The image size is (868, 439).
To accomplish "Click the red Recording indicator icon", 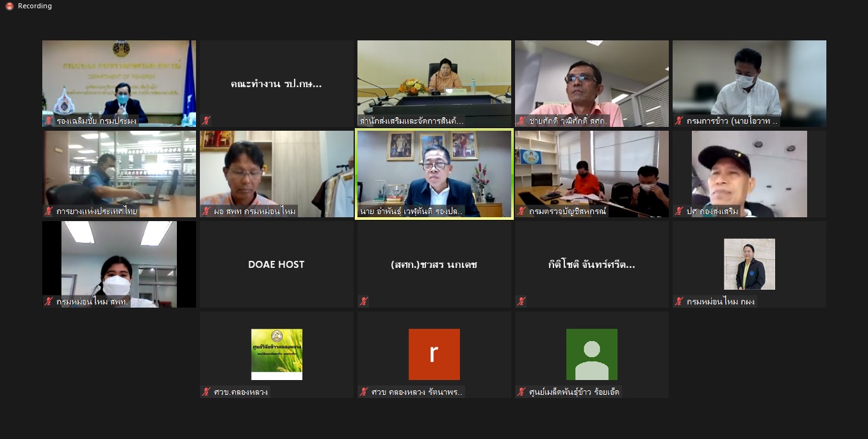I will [x=10, y=6].
